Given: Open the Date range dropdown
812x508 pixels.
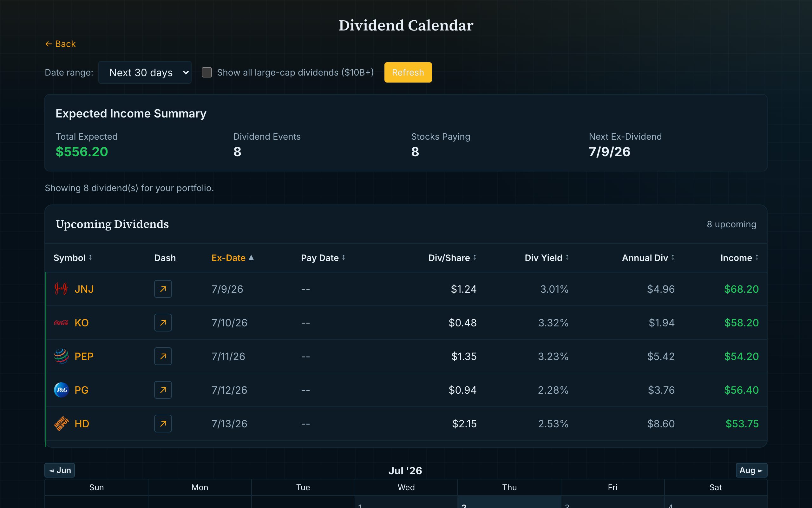Looking at the screenshot, I should click(145, 72).
